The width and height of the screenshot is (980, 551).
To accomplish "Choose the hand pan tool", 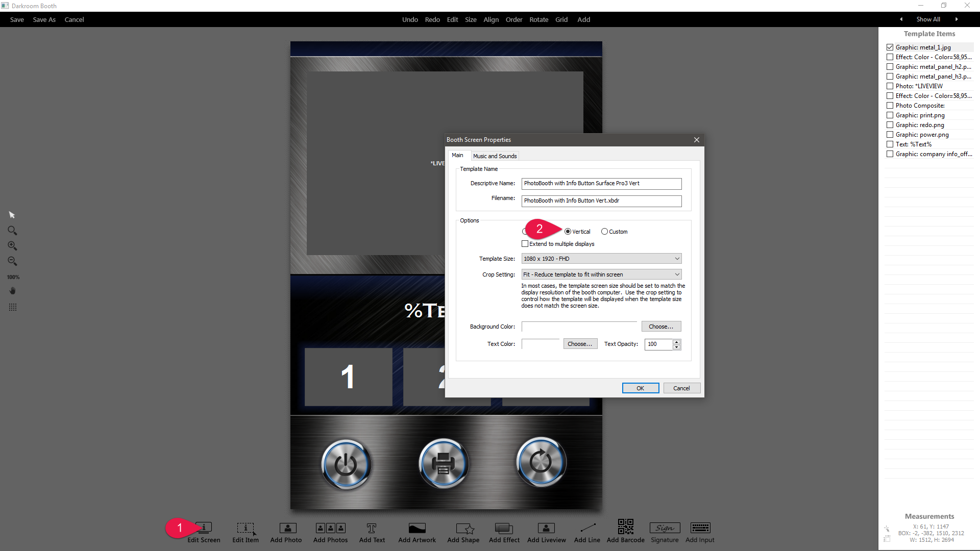I will [12, 291].
